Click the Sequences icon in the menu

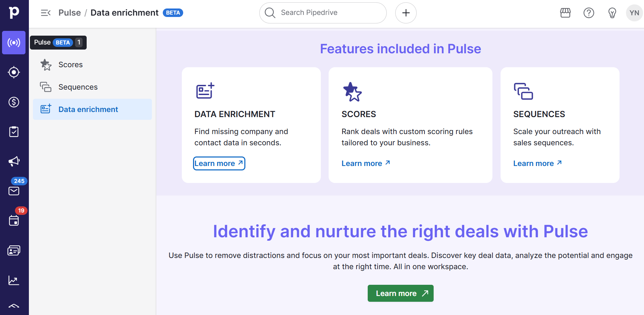point(46,87)
